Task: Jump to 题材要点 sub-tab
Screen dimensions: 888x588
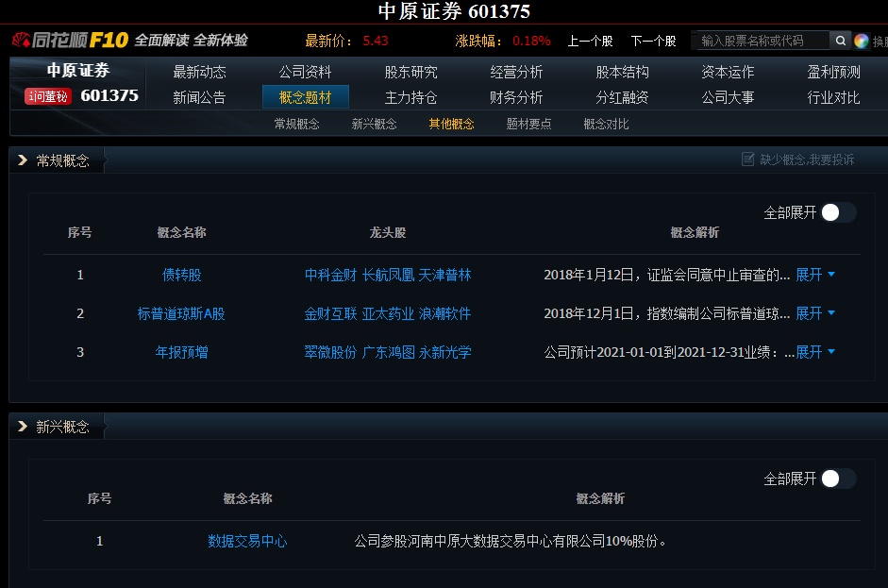Action: pyautogui.click(x=529, y=124)
